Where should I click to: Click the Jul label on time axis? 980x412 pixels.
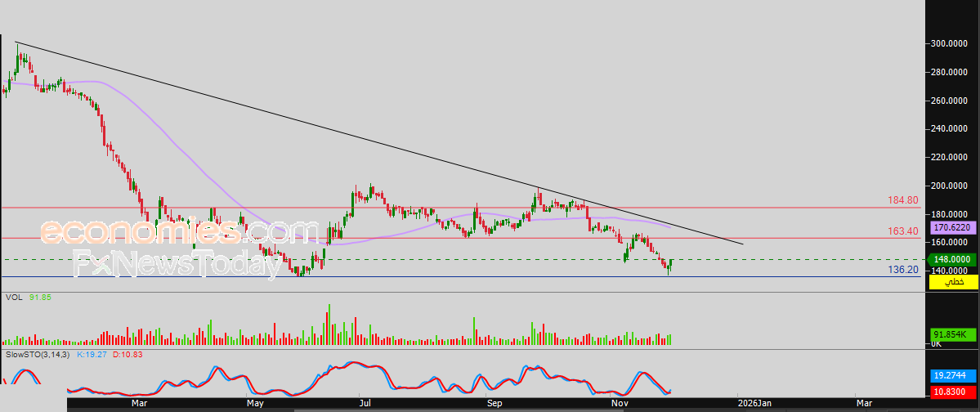pos(365,403)
